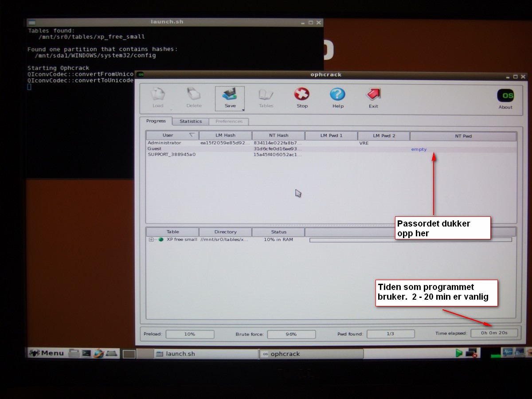Click the LM Pwd 1 column header
Viewport: 532px width, 399px height.
pos(331,135)
